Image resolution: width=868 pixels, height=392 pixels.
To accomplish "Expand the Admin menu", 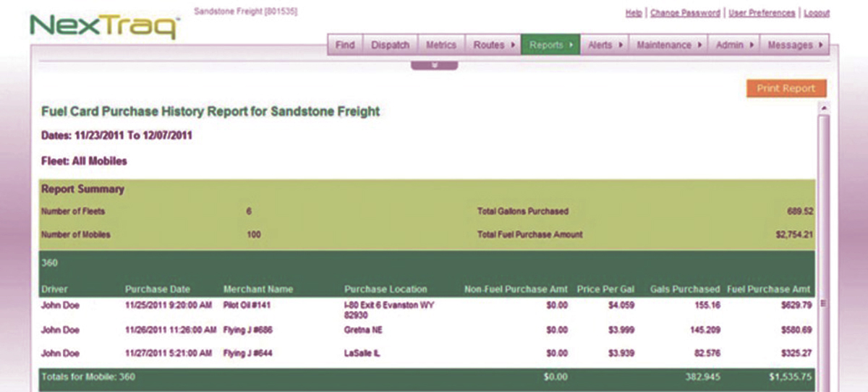I will (733, 45).
